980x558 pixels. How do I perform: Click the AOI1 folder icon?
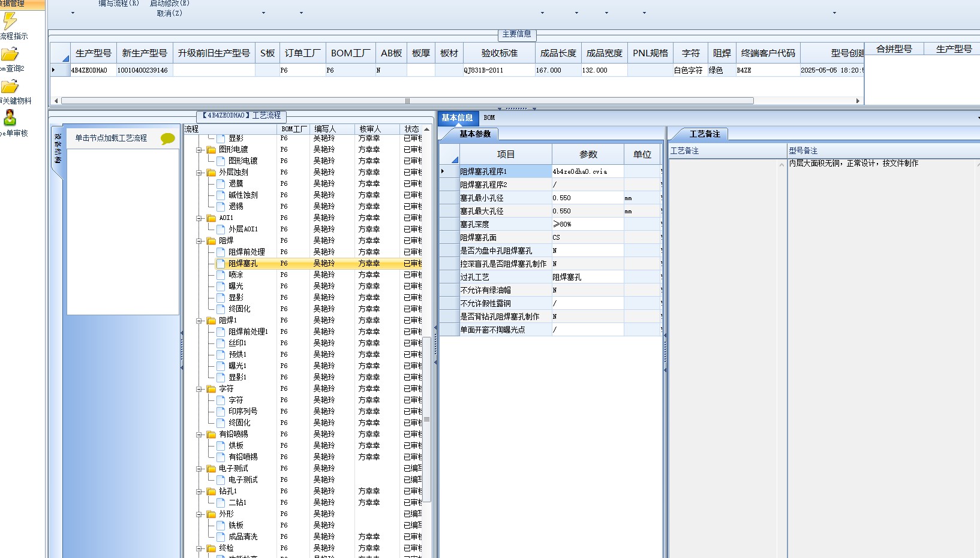pos(211,218)
